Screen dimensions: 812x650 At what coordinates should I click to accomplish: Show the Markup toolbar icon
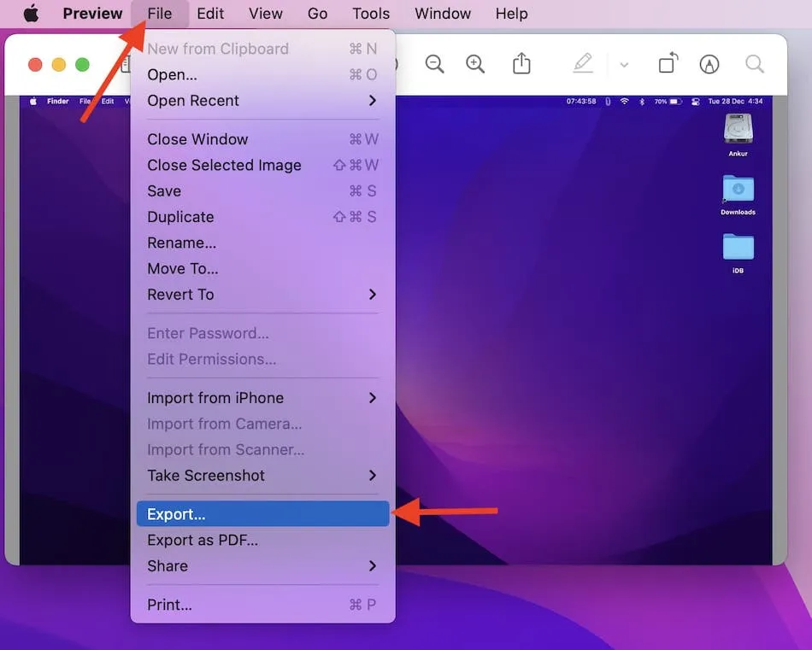click(709, 64)
